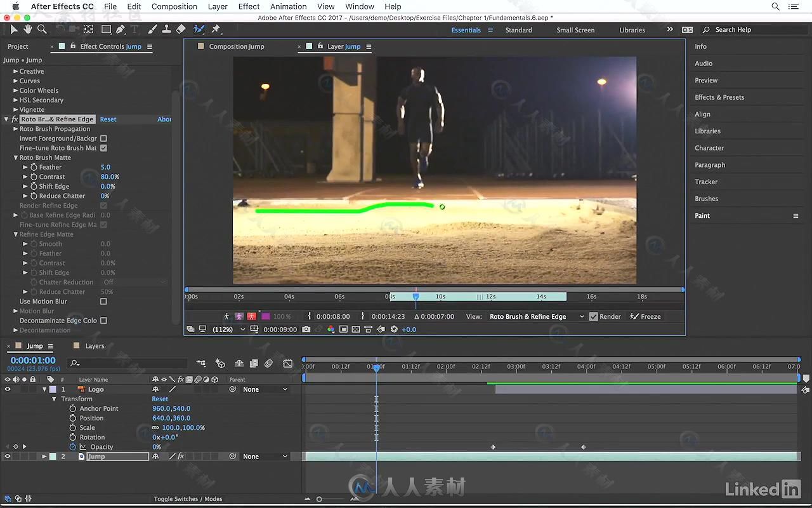Select the Small Screen workspace

(x=575, y=30)
